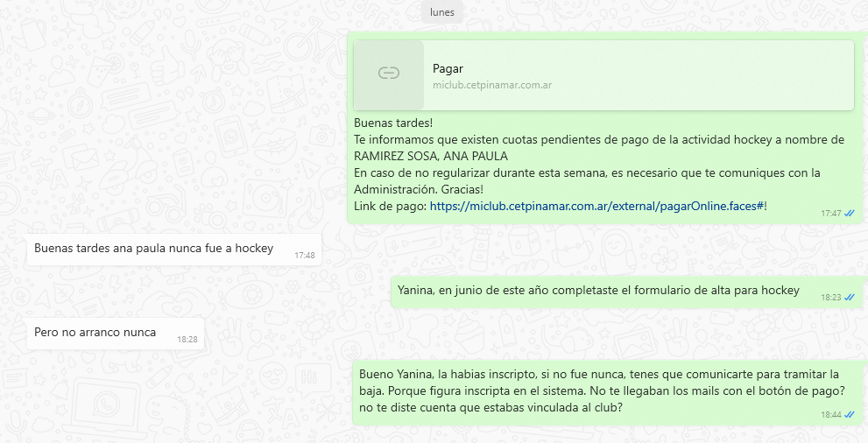The image size is (868, 443).
Task: Click the 18:28 timestamp on the received message
Action: point(187,339)
